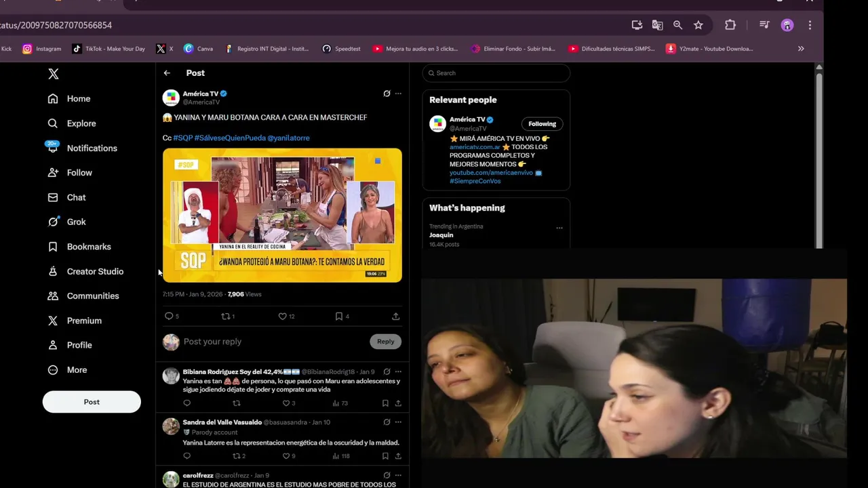The height and width of the screenshot is (488, 868).
Task: Open the SQP video thumbnail
Action: (x=282, y=216)
